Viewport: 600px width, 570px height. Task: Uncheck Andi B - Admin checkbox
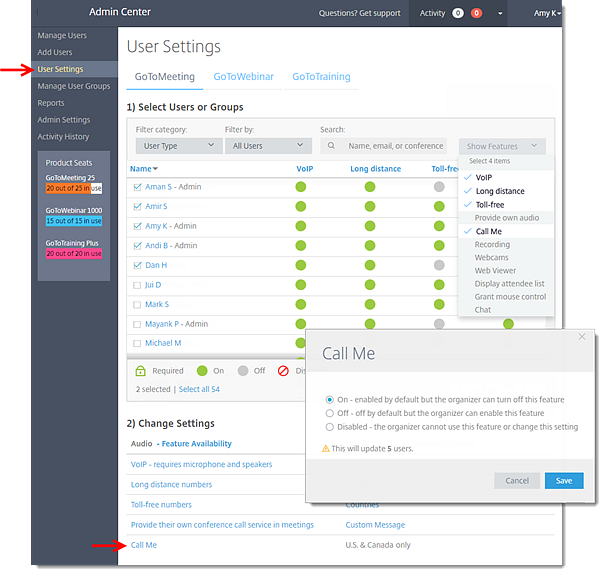tap(137, 246)
